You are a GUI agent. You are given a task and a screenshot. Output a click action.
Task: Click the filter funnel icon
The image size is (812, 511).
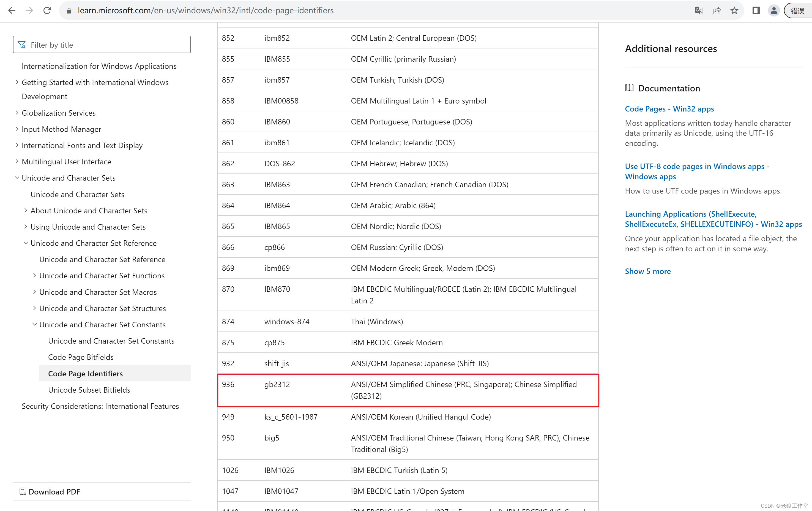tap(22, 45)
